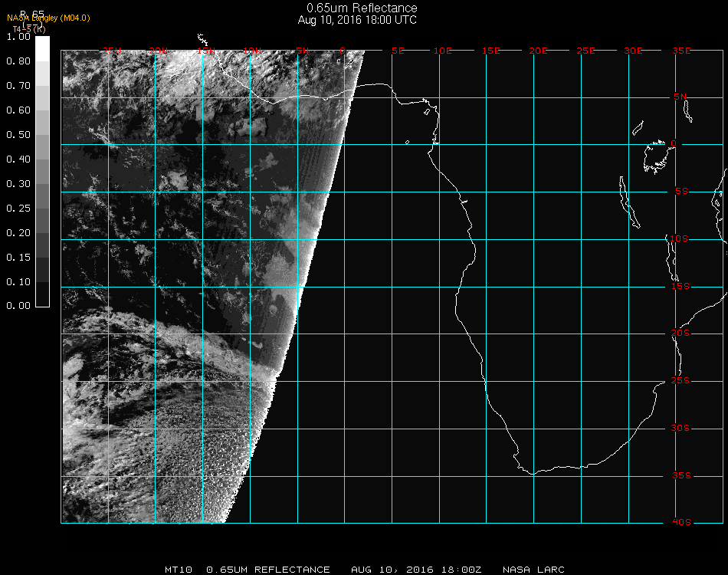Click the 5E longitude label
Image resolution: width=728 pixels, height=575 pixels.
coord(398,51)
